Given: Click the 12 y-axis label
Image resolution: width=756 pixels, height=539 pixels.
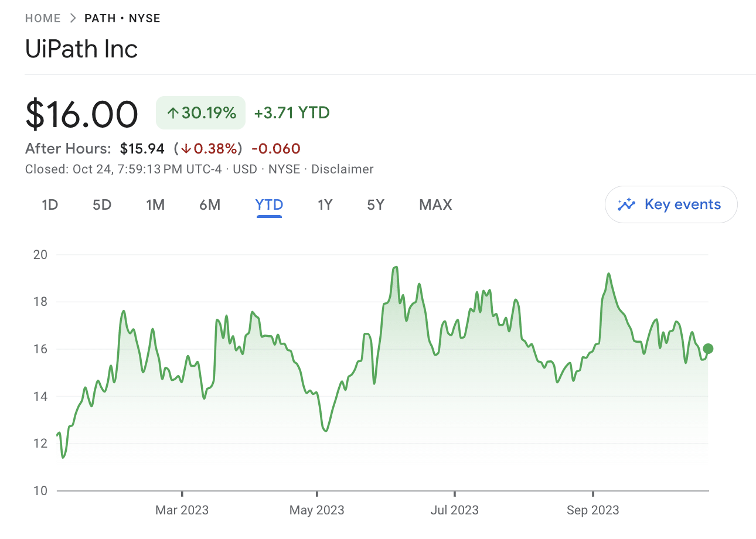Looking at the screenshot, I should pos(40,444).
